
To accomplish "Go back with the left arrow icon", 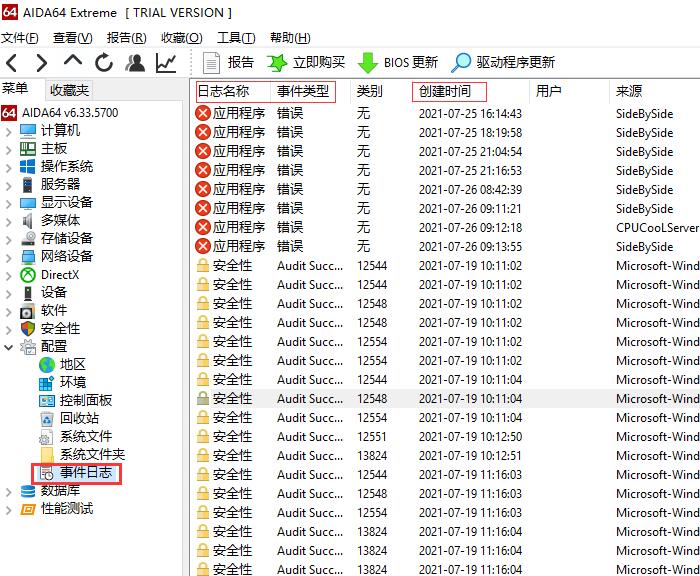I will tap(12, 63).
